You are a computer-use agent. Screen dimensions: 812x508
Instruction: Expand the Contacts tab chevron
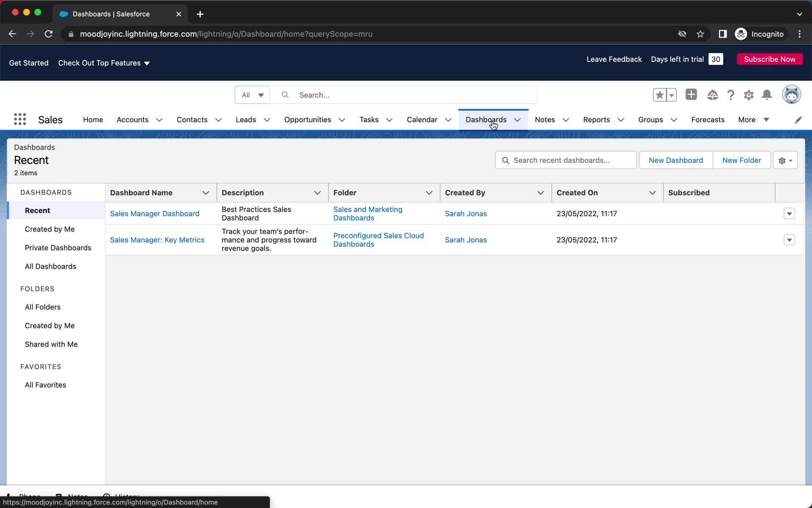[218, 120]
